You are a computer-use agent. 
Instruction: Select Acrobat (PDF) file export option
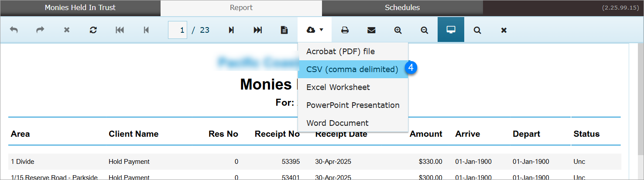coord(340,52)
